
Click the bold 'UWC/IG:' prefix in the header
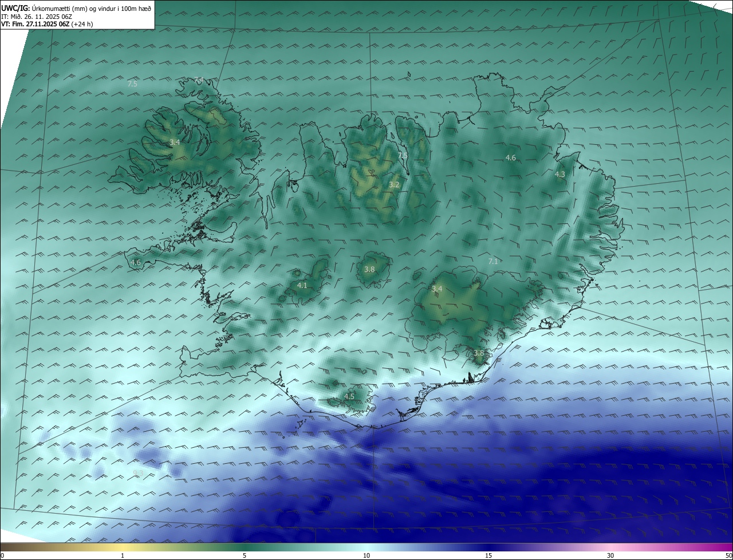[15, 8]
